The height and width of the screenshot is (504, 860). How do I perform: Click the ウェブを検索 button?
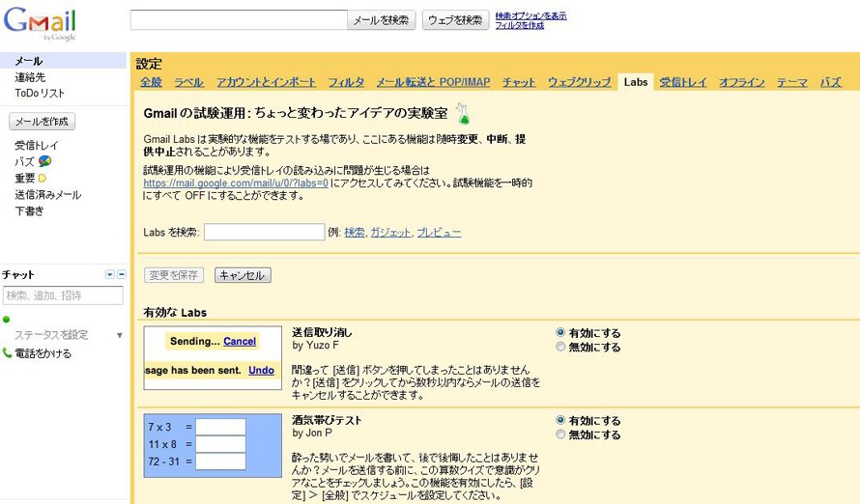[x=455, y=20]
